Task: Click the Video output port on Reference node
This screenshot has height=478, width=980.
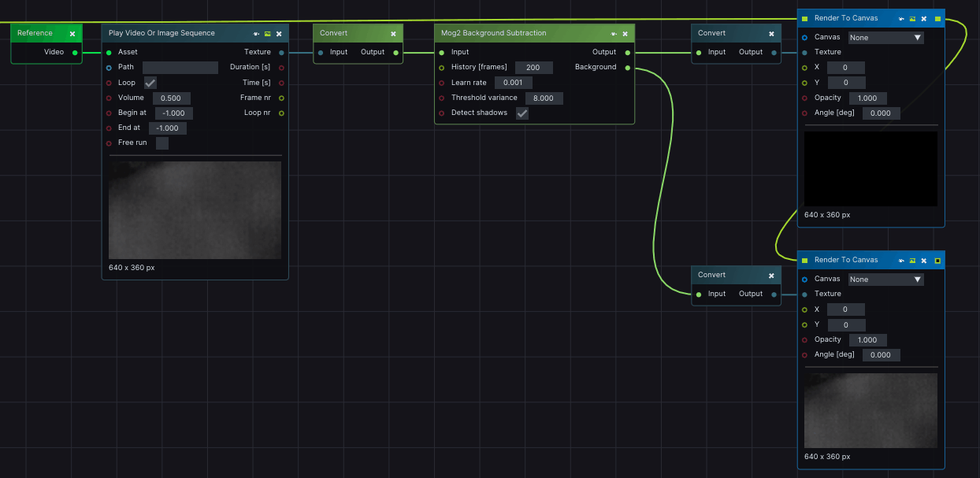Action: [75, 53]
